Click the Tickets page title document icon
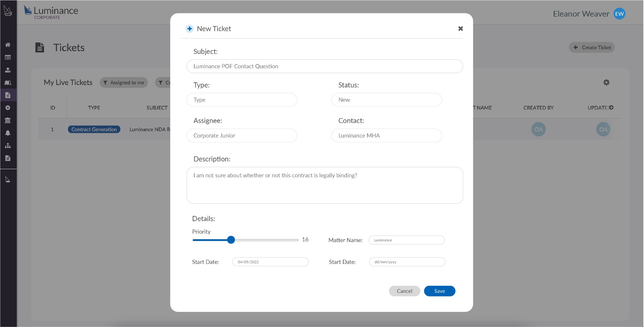644x327 pixels. click(x=40, y=48)
